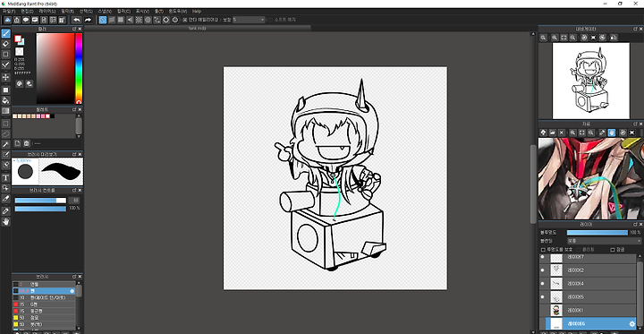Click the hue strip in the Color panel

79,68
